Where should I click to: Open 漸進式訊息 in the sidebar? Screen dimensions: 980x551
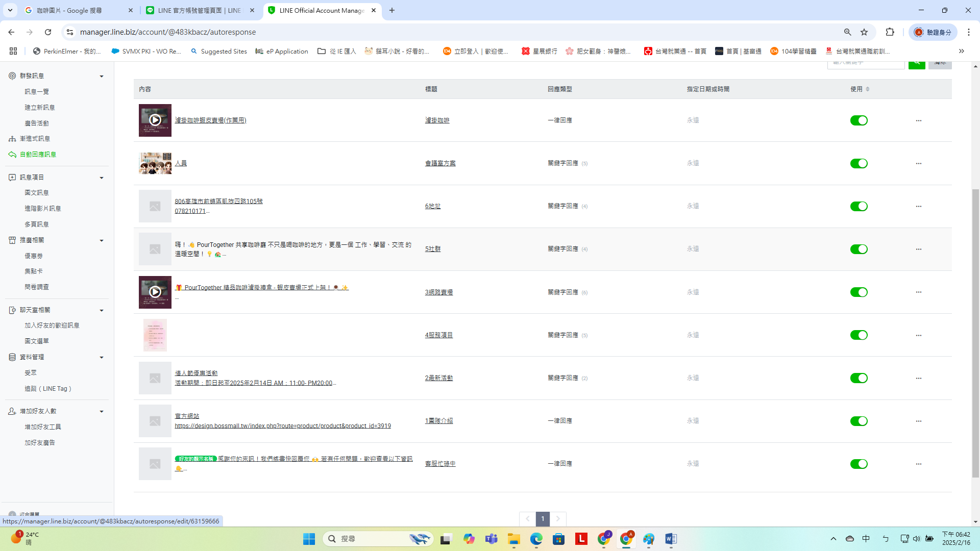point(35,139)
